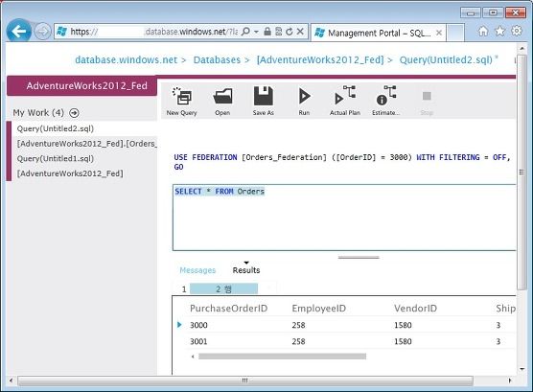Show the Estimated plan
The width and height of the screenshot is (533, 392).
tap(385, 101)
